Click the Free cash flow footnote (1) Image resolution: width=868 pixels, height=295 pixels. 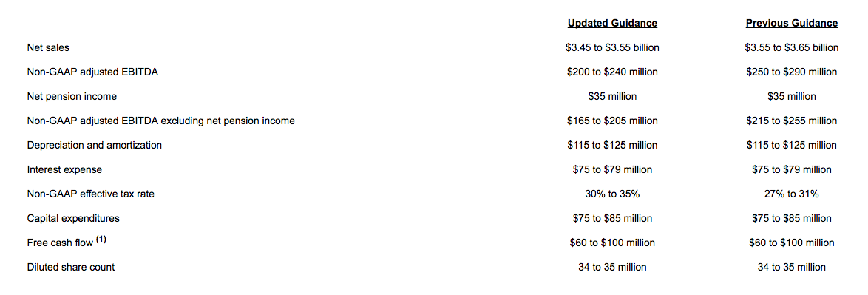pyautogui.click(x=101, y=240)
